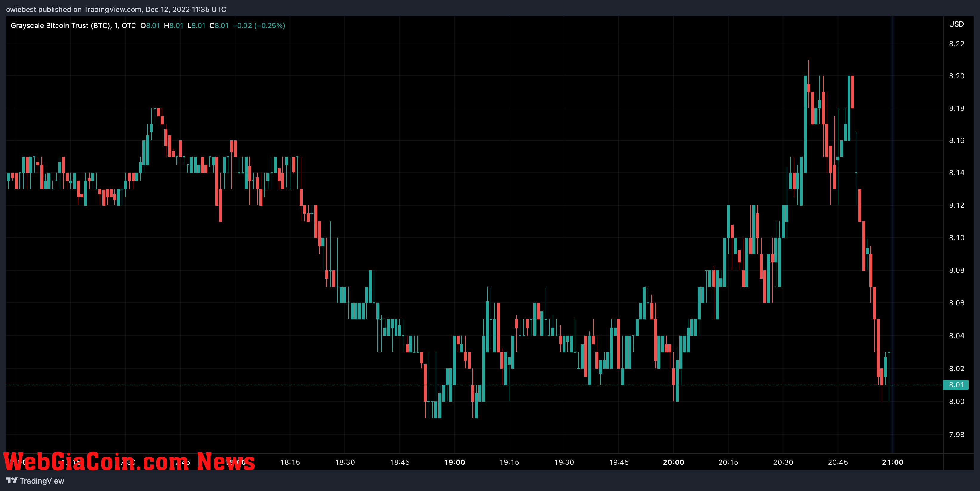Click the C8.01 close value in legend
The height and width of the screenshot is (491, 980).
pyautogui.click(x=219, y=25)
